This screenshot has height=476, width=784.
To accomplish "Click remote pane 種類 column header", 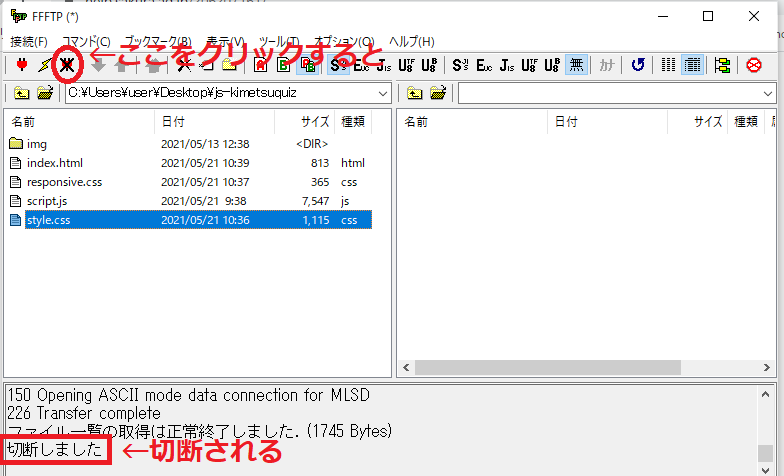I will coord(746,122).
